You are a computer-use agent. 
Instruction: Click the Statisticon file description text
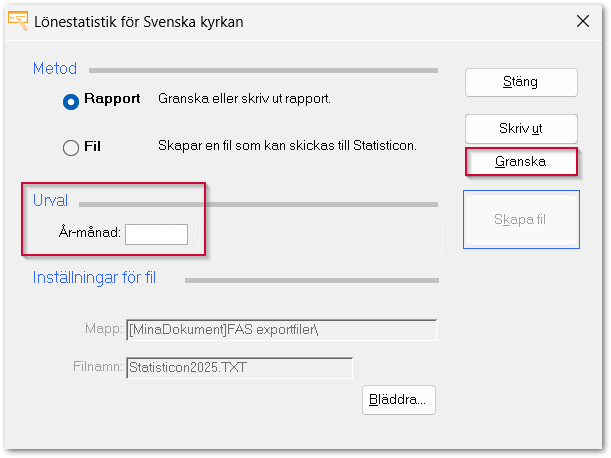(x=287, y=146)
